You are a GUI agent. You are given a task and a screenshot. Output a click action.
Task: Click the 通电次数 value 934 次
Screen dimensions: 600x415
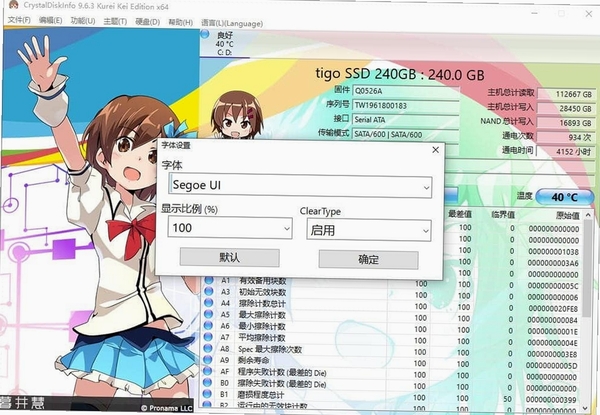coord(566,137)
